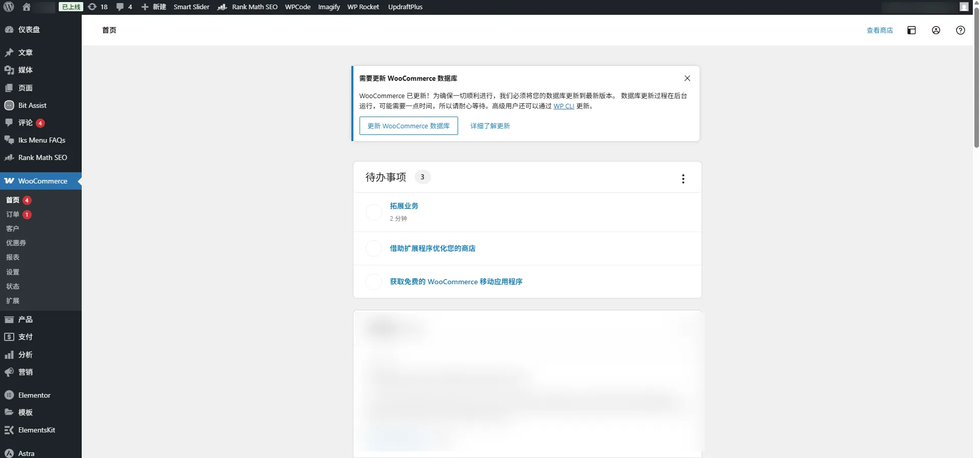Open the display options layout icon
Screen dimensions: 980x458
(912, 30)
